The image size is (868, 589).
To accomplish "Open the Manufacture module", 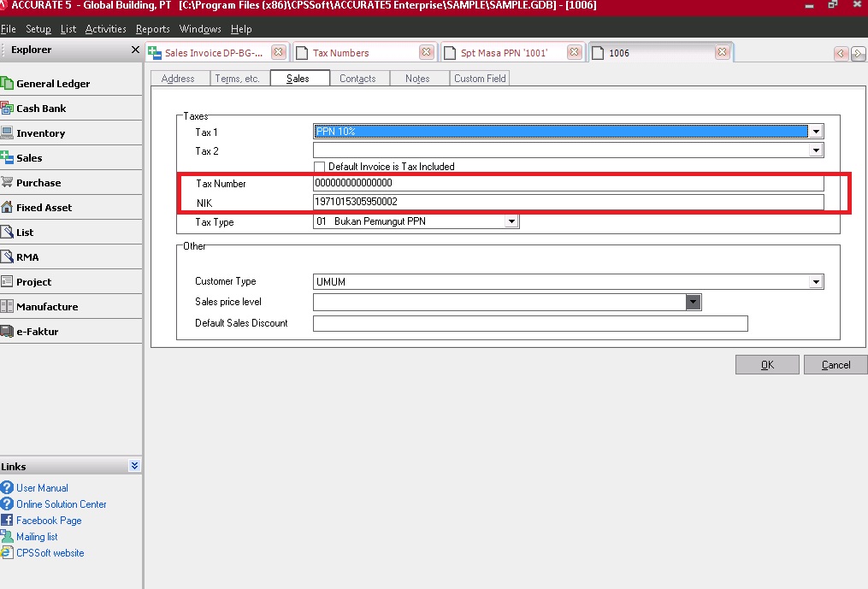I will 48,306.
